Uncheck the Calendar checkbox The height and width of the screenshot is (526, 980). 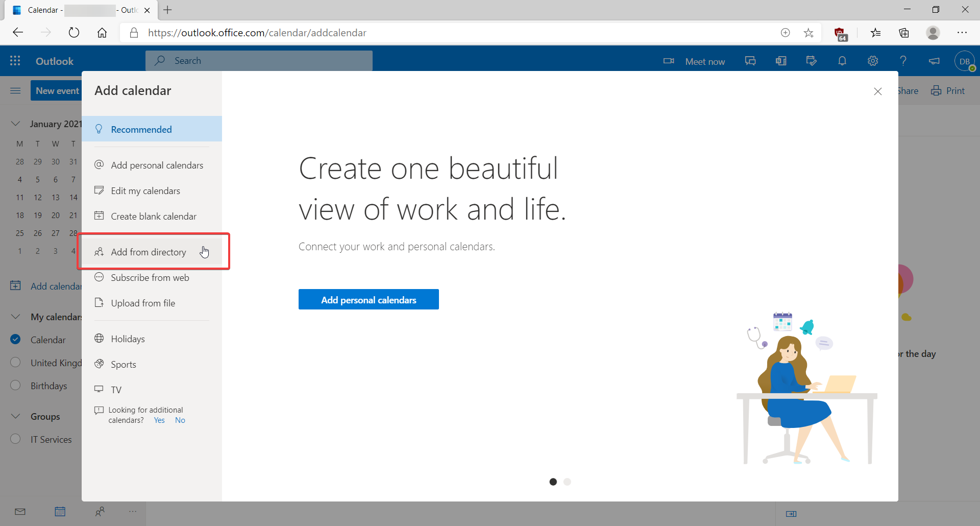16,339
